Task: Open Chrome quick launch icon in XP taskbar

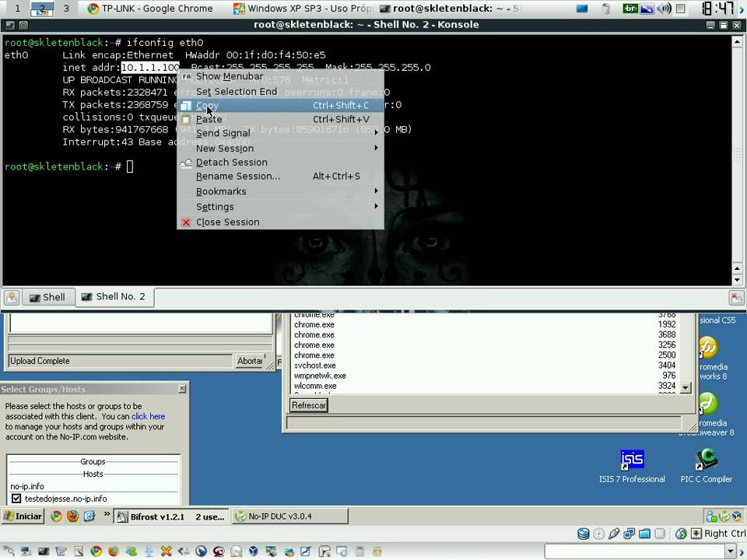Action: (56, 516)
